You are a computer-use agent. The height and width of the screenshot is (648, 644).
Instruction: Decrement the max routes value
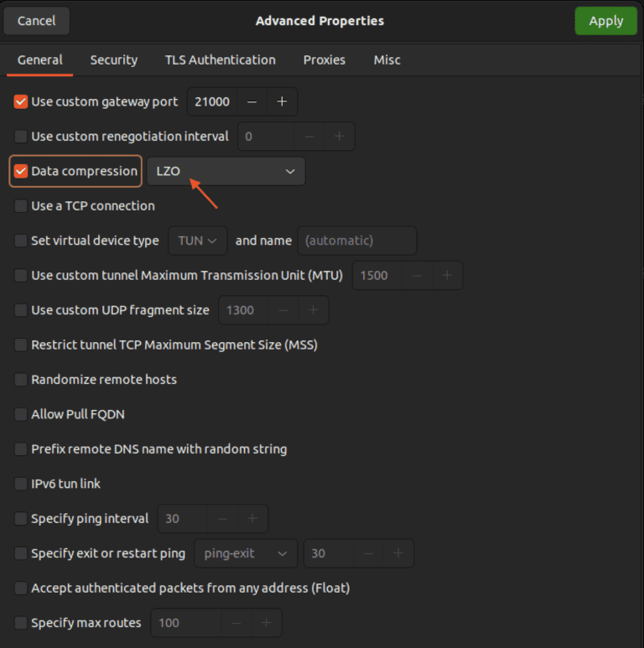[236, 623]
